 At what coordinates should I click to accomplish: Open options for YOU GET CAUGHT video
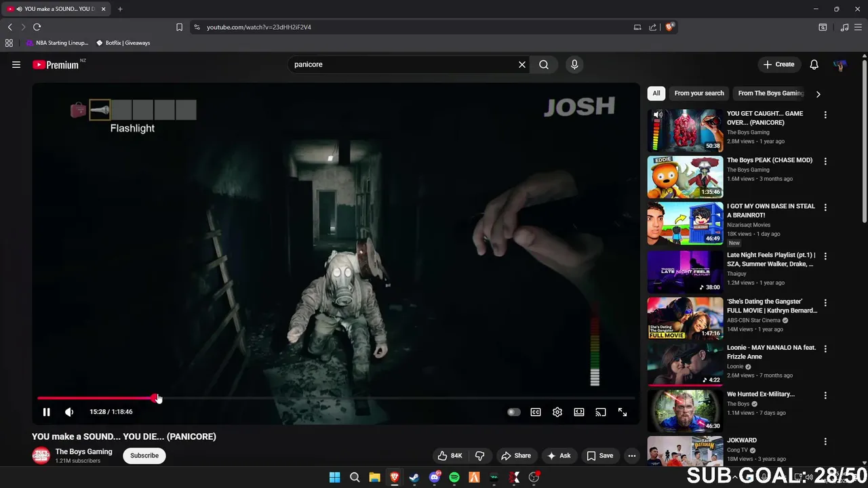pyautogui.click(x=825, y=115)
